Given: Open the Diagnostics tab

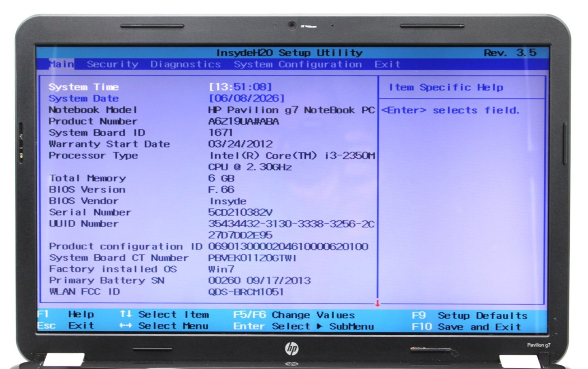Looking at the screenshot, I should pyautogui.click(x=186, y=64).
